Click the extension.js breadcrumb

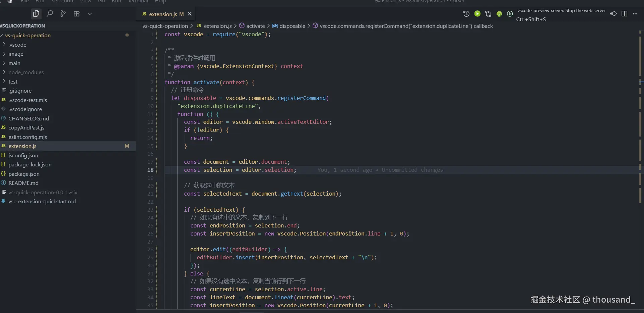pyautogui.click(x=214, y=26)
